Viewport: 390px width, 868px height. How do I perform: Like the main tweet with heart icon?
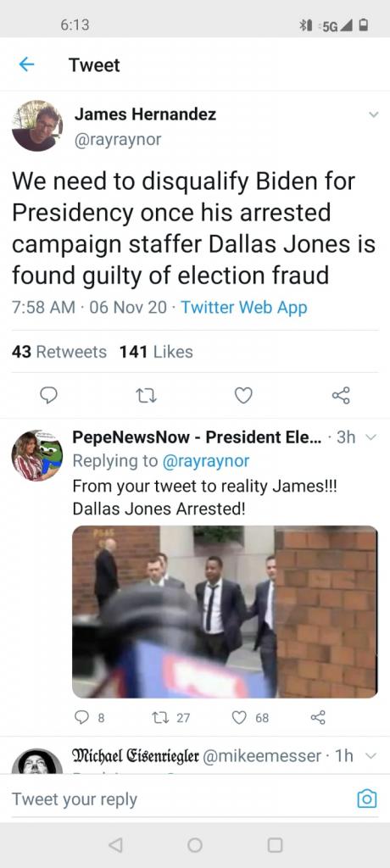tap(244, 395)
